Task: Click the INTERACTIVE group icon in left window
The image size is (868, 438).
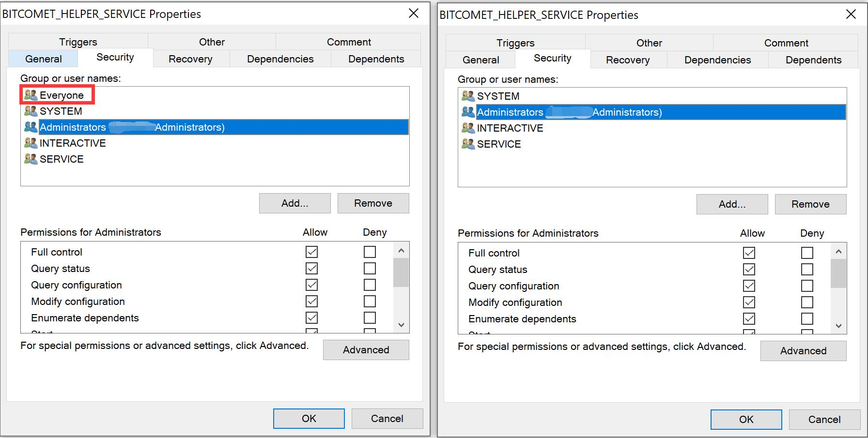Action: pos(31,143)
